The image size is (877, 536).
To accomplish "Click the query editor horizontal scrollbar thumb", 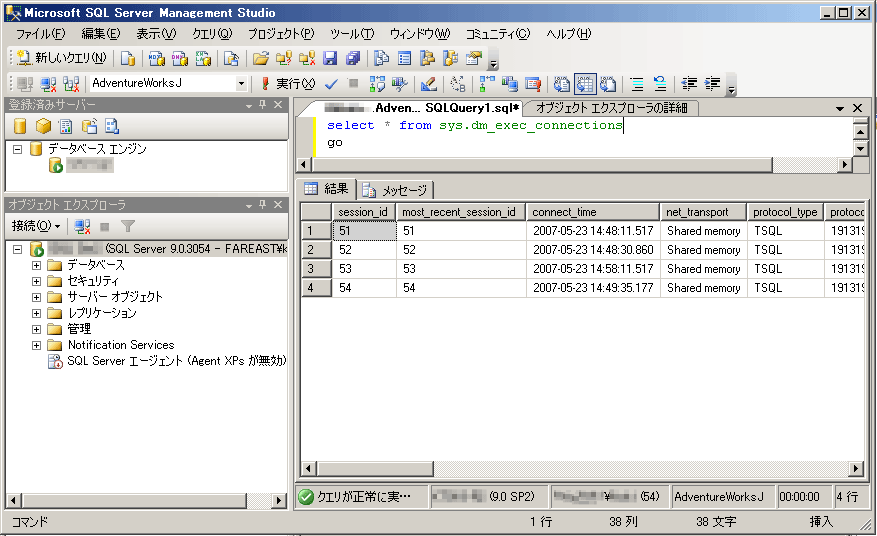I will (542, 165).
